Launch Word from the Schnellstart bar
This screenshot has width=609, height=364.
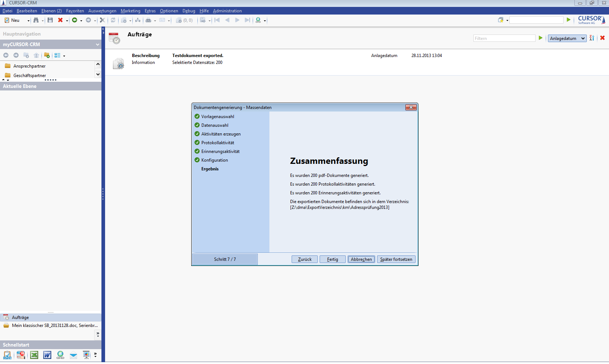coord(47,355)
